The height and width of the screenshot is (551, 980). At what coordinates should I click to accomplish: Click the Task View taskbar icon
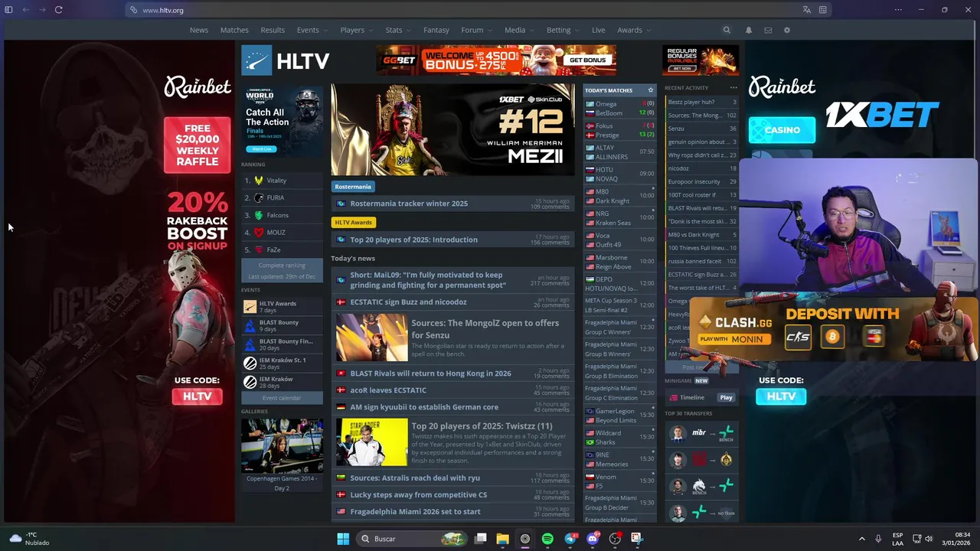[x=480, y=539]
